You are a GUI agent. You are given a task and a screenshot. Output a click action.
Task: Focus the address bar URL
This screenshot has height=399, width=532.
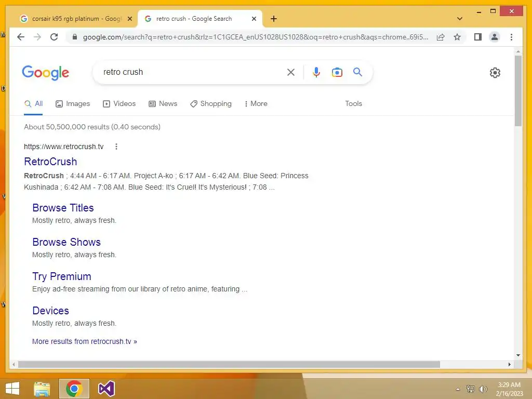[x=256, y=37]
